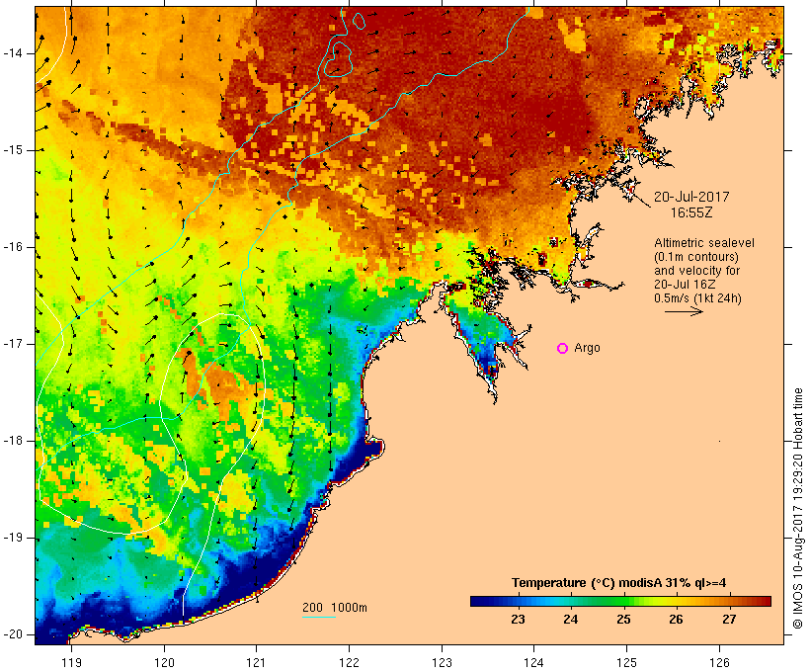Click the 123 longitude axis label
Image resolution: width=810 pixels, height=672 pixels.
click(x=442, y=662)
